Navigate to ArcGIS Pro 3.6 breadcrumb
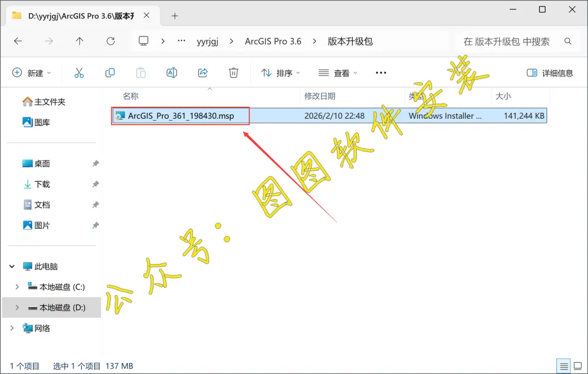588x374 pixels. (x=273, y=41)
